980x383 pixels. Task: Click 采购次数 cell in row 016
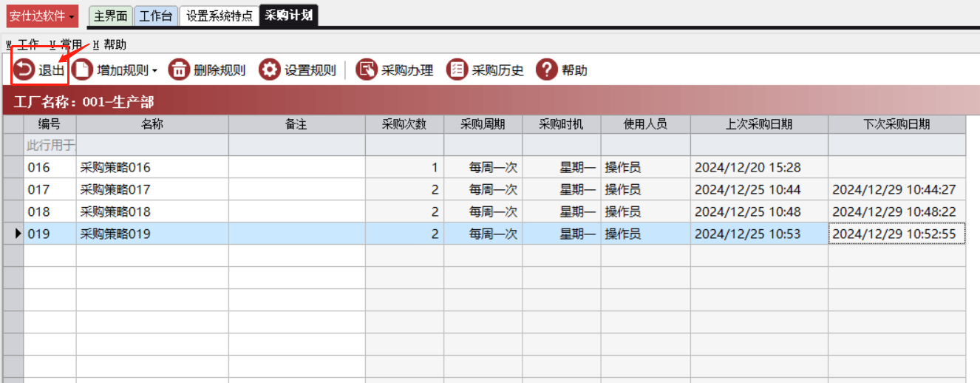tap(404, 167)
